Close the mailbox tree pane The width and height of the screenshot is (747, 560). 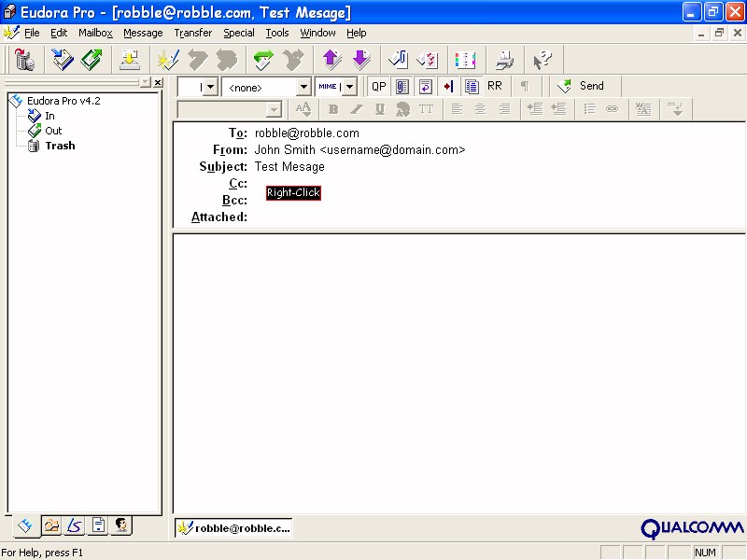coord(158,82)
